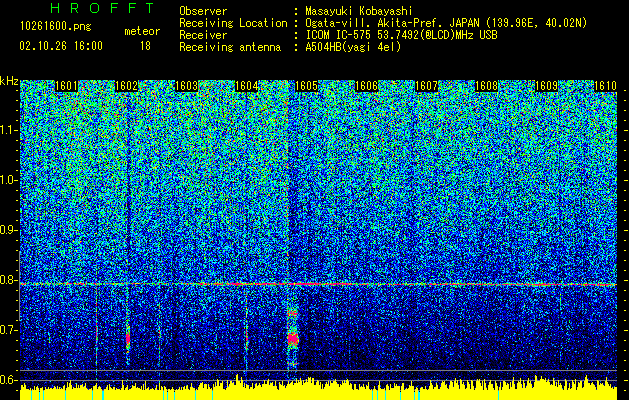Screen dimensions: 629x400
Task: Click the 0.7 frequency axis label
Action: pyautogui.click(x=9, y=330)
